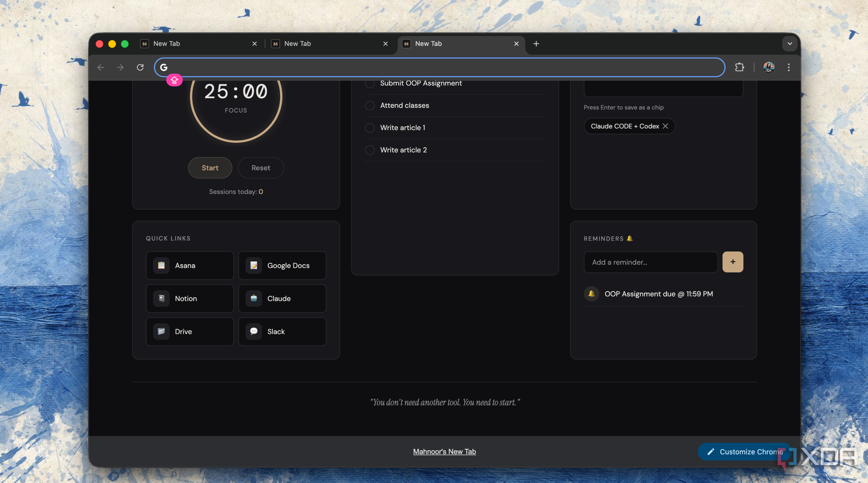This screenshot has width=868, height=483.
Task: Open the Chrome three-dot menu
Action: click(x=788, y=67)
